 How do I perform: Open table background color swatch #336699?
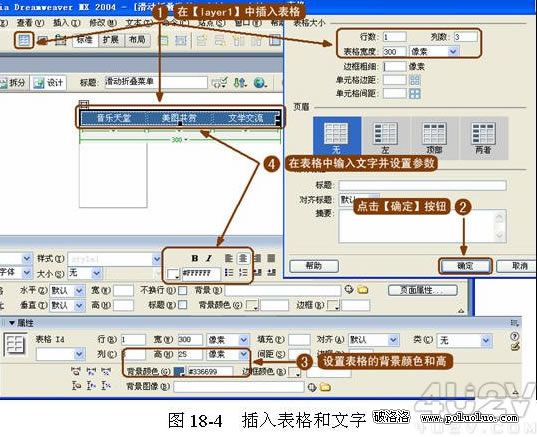click(x=179, y=372)
